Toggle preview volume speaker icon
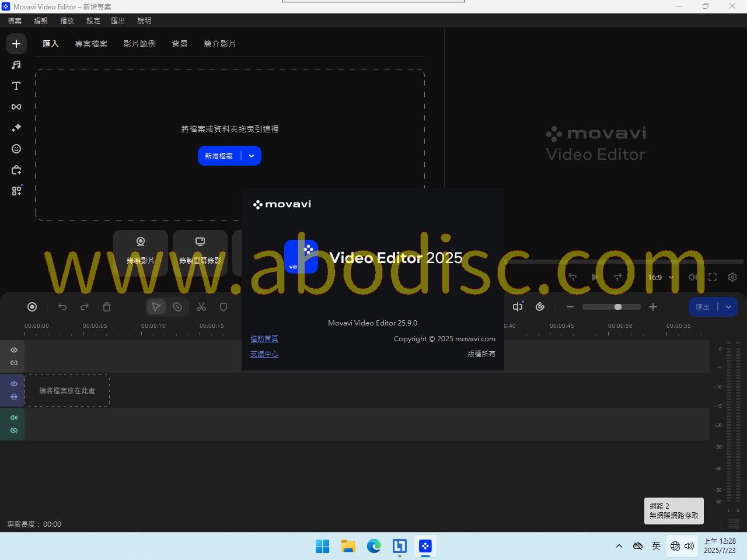The height and width of the screenshot is (560, 747). tap(693, 277)
